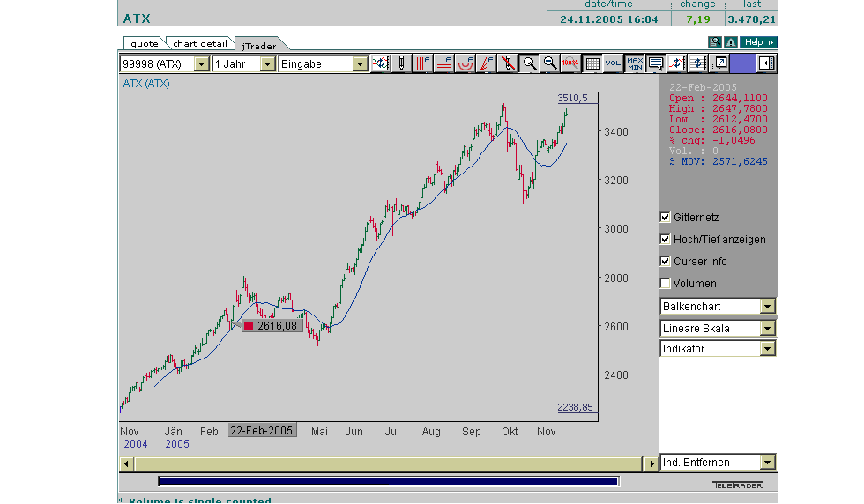
Task: Toggle the grid toolbar icon
Action: pos(592,63)
